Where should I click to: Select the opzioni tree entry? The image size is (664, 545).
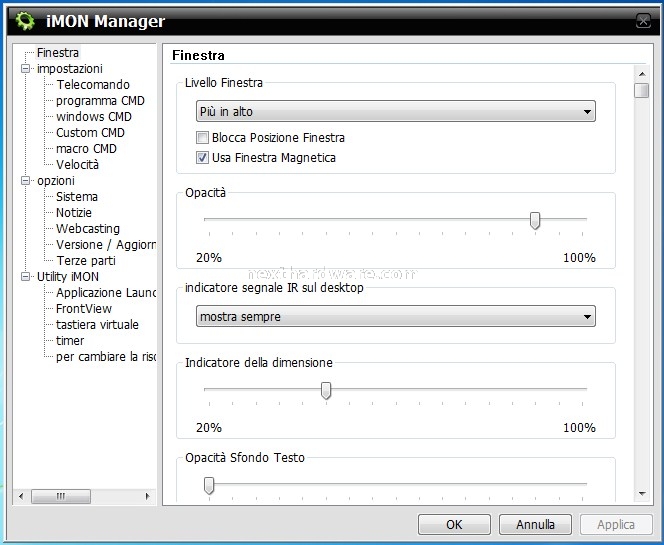click(x=55, y=181)
